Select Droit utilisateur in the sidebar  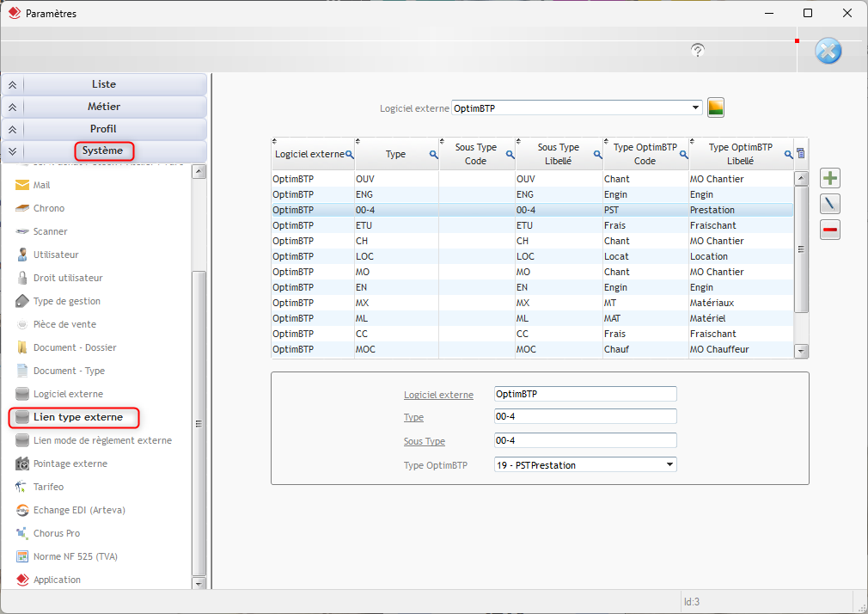(68, 278)
